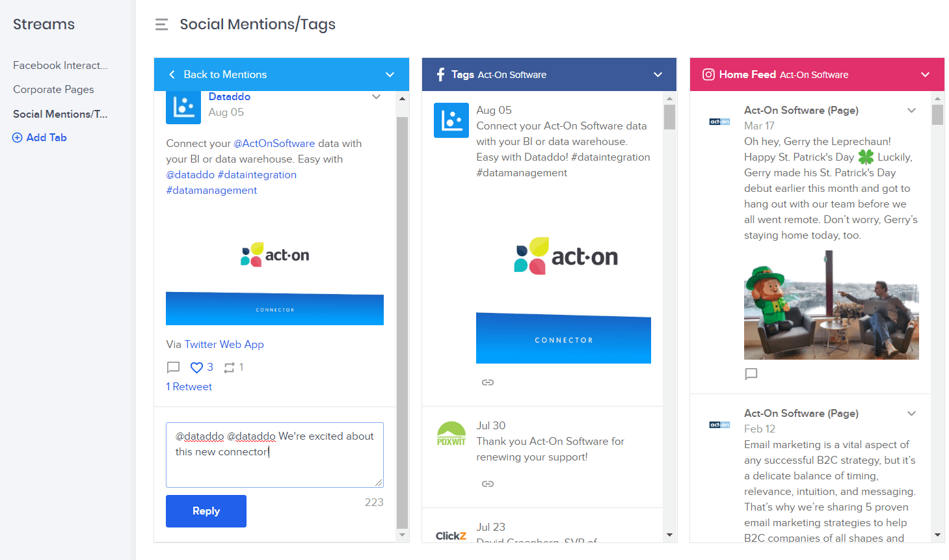
Task: Click the link icon under the Aug 05 Facebook post
Action: click(488, 382)
